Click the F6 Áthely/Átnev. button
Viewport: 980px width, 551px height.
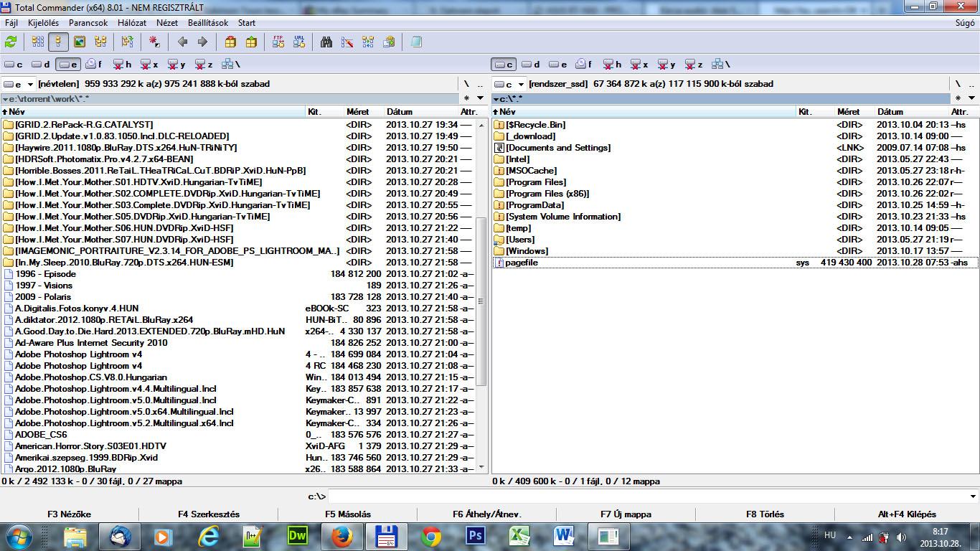click(x=487, y=514)
